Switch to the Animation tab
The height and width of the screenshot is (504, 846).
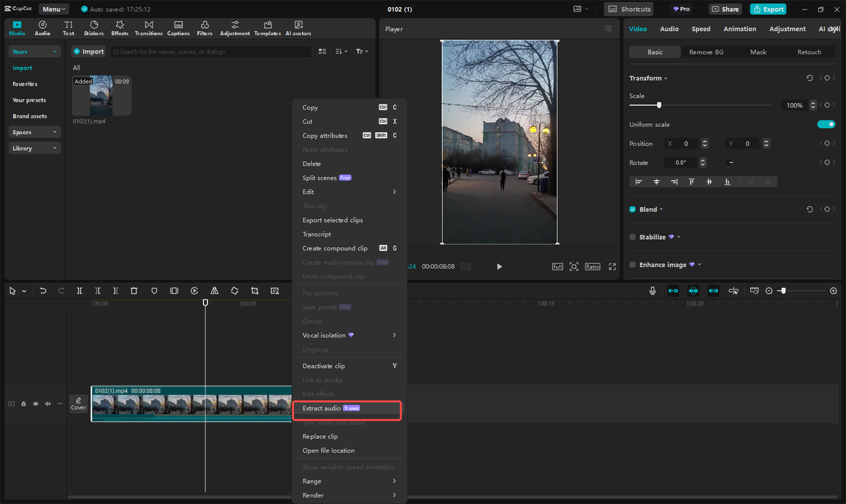coord(740,29)
